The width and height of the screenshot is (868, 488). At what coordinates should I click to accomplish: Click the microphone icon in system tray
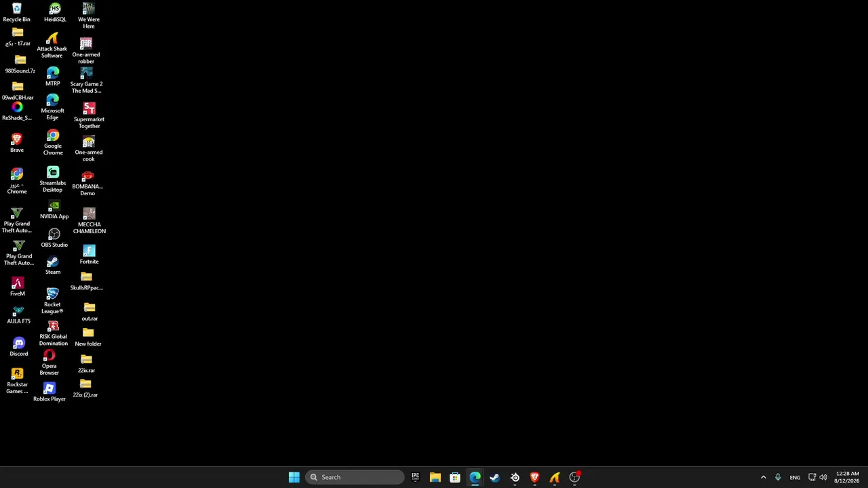pos(778,477)
